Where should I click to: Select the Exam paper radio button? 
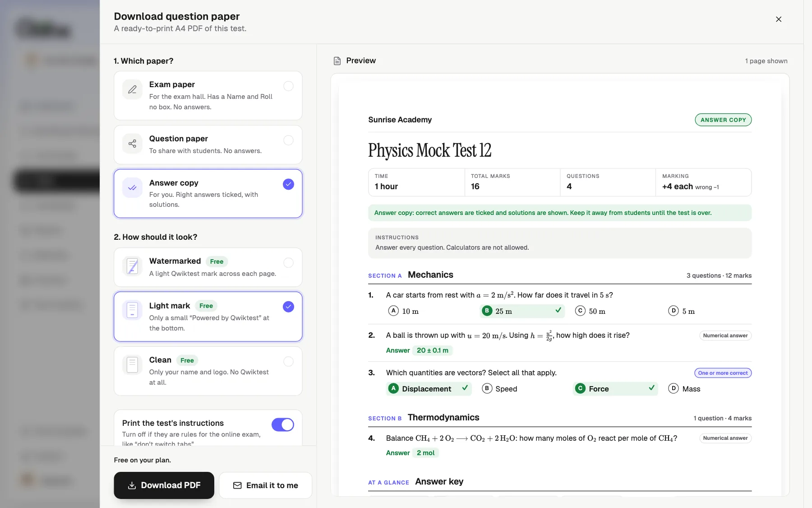288,86
